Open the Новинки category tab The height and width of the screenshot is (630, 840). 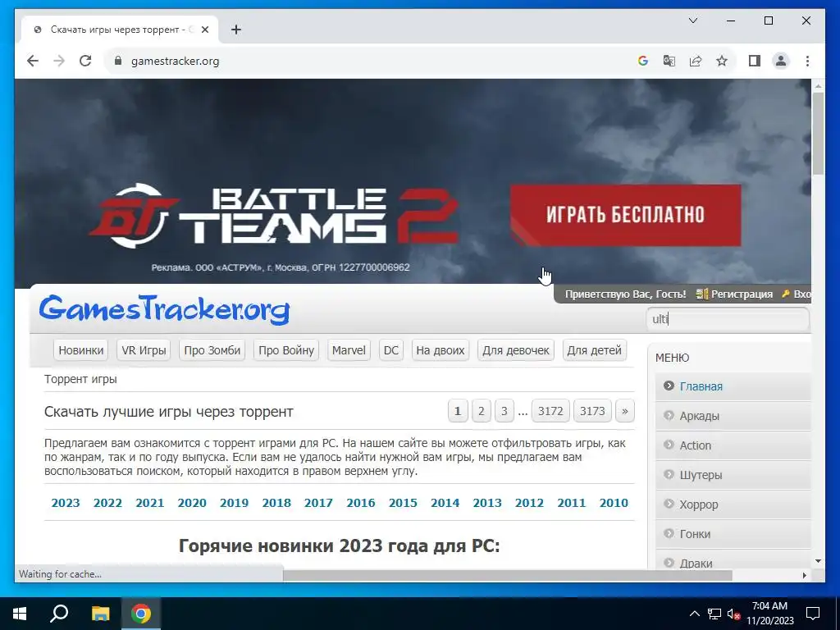point(81,350)
